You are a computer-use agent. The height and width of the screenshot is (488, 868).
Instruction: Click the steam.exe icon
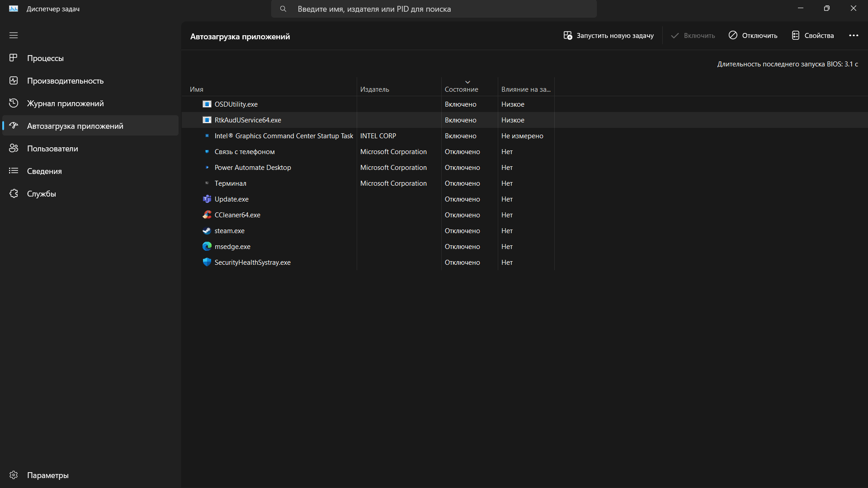(x=207, y=231)
